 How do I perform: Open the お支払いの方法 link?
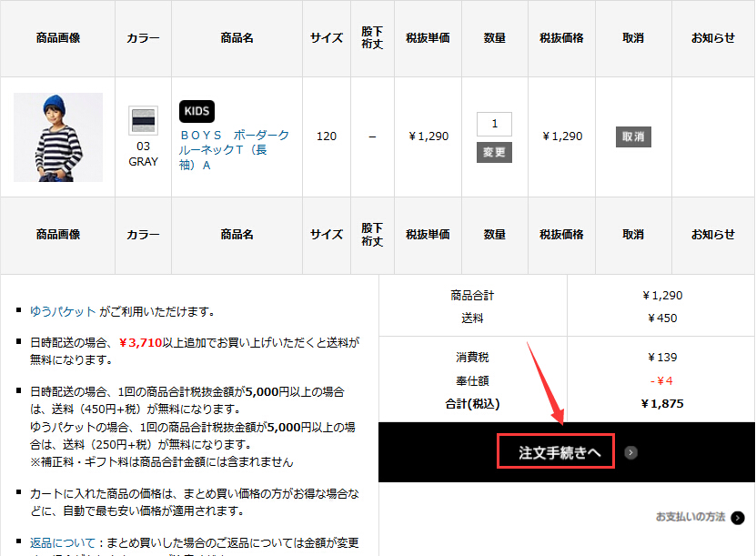tap(690, 517)
